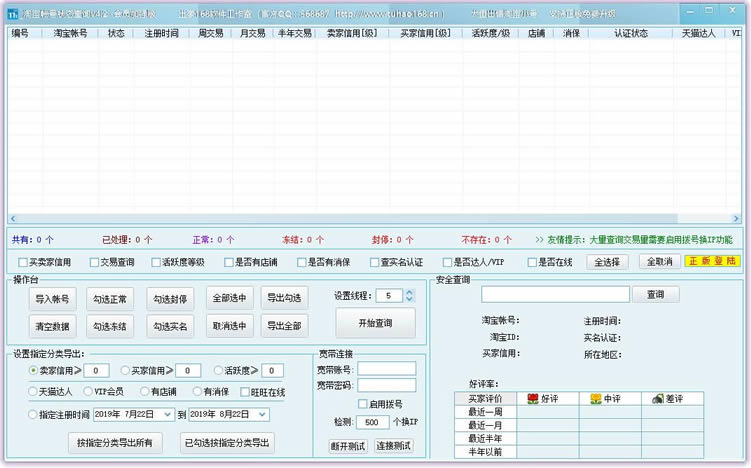751x468 pixels.
Task: Click the 差评 negative rating icon
Action: click(x=658, y=398)
